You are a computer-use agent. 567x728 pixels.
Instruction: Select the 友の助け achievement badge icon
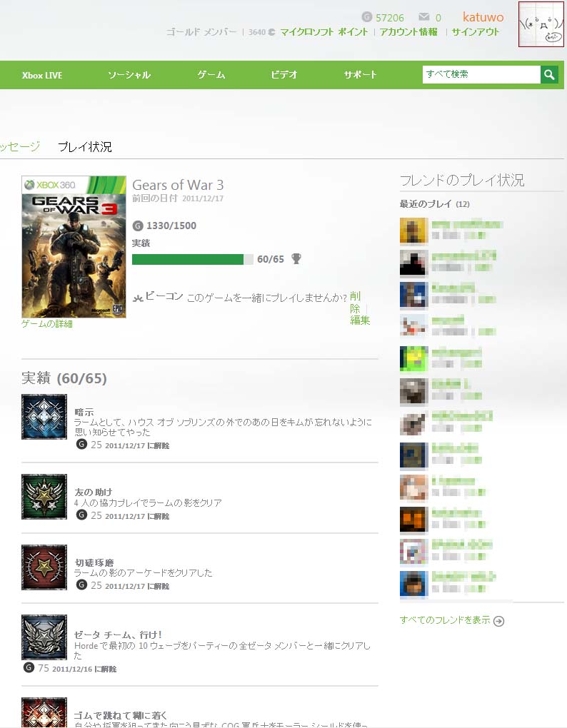[x=44, y=496]
